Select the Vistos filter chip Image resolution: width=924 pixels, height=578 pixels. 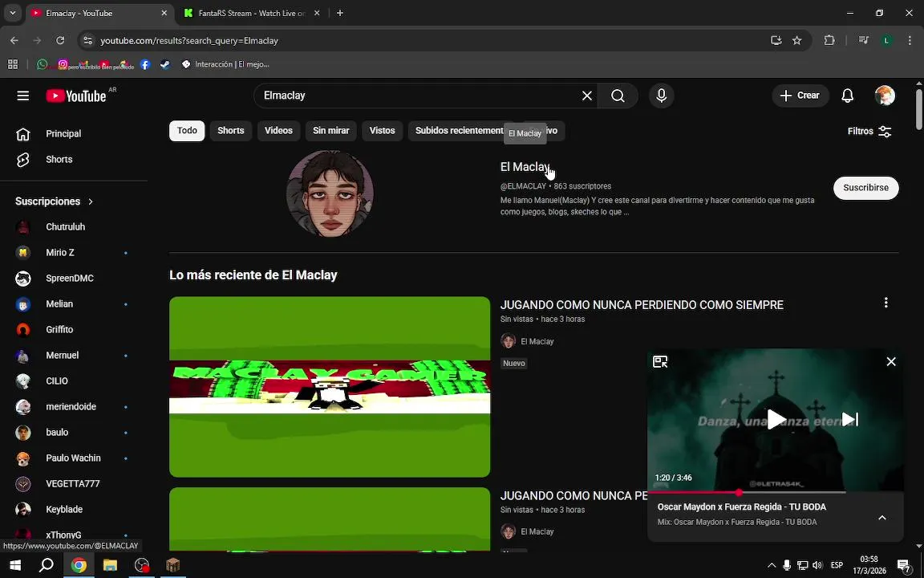tap(382, 131)
